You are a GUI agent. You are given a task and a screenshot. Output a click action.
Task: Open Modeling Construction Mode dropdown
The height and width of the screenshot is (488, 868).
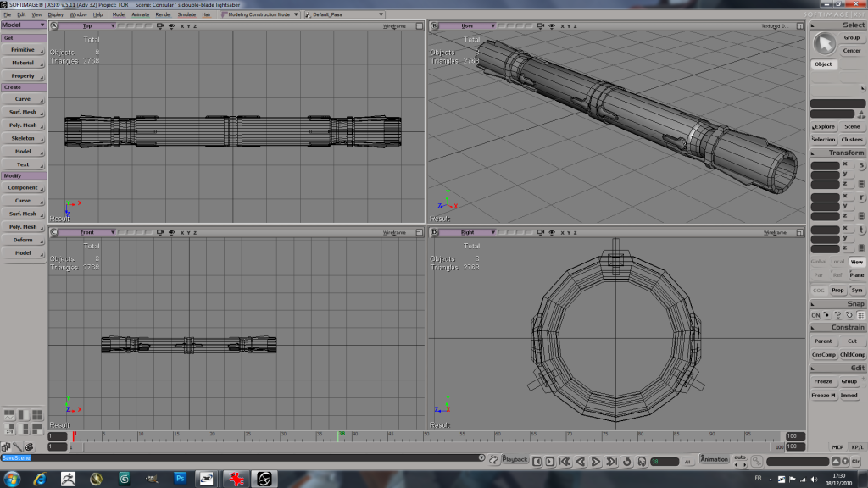click(x=259, y=14)
